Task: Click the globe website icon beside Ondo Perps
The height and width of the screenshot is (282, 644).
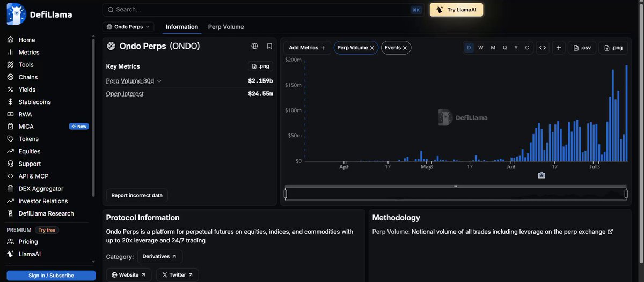Action: [254, 46]
